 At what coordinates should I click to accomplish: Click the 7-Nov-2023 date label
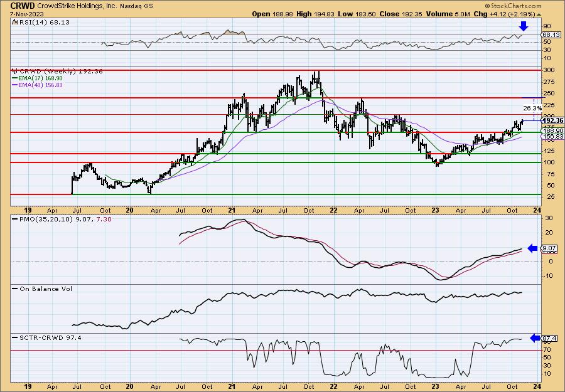point(27,14)
